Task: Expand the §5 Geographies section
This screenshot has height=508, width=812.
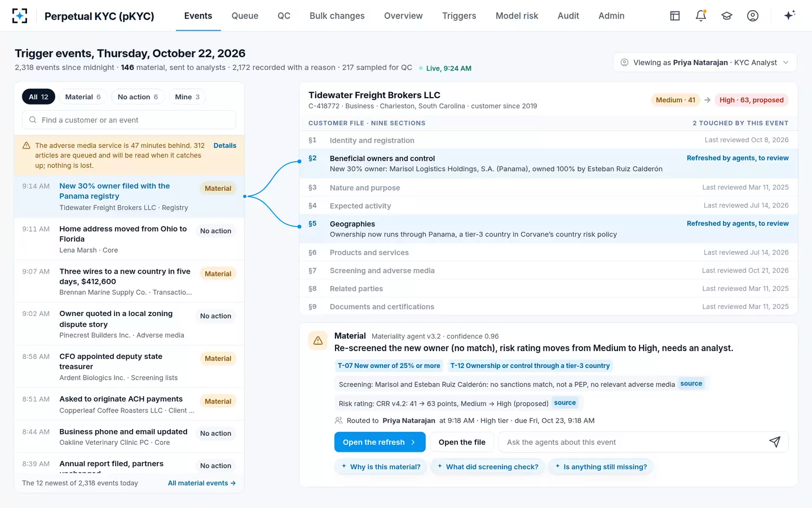Action: [x=549, y=229]
